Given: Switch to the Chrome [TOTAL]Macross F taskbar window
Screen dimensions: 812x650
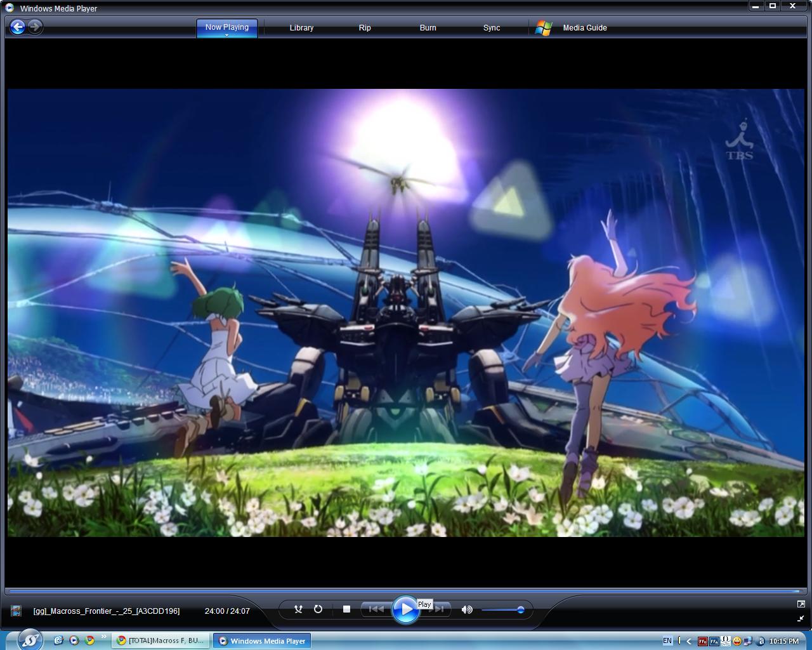Looking at the screenshot, I should (161, 640).
